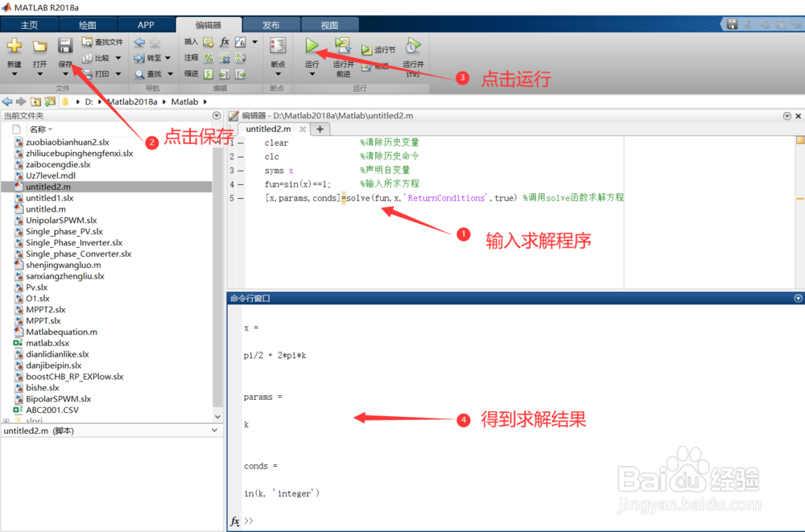Select file matlab.xlsx in file list
Image resolution: width=805 pixels, height=532 pixels.
47,343
